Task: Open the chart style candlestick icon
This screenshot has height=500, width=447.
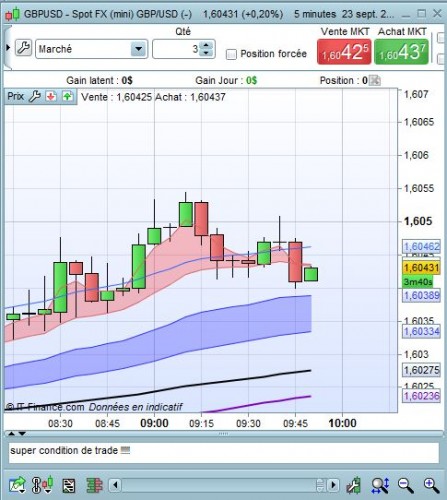Action: pyautogui.click(x=42, y=485)
